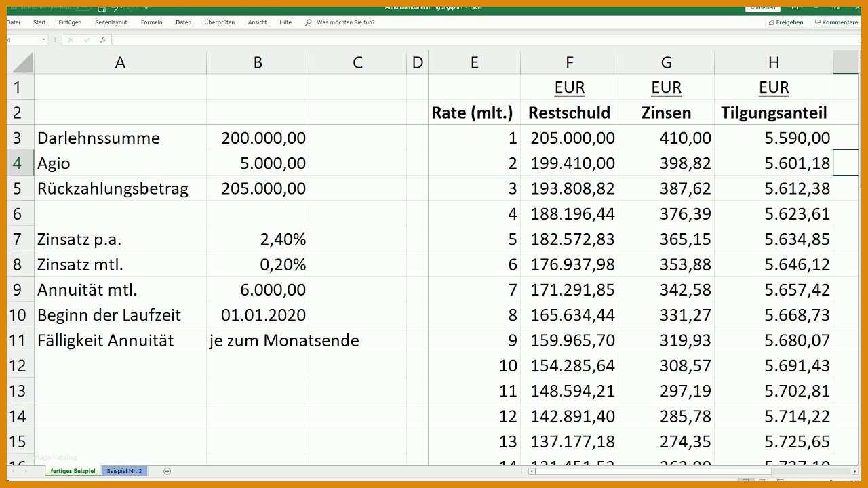This screenshot has width=868, height=488.
Task: Click the 'Agio' label cell
Action: (120, 163)
